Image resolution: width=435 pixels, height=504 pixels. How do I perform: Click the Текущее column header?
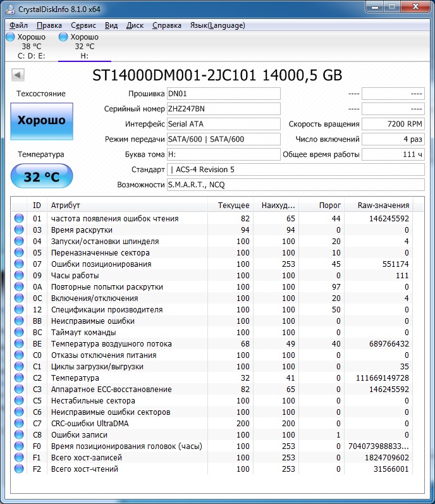pos(230,205)
